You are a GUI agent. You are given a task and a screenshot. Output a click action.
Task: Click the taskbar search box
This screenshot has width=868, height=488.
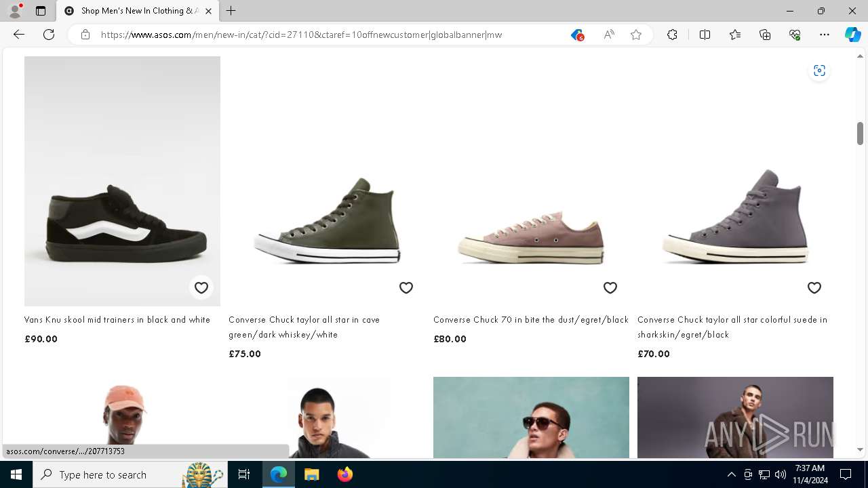click(130, 474)
